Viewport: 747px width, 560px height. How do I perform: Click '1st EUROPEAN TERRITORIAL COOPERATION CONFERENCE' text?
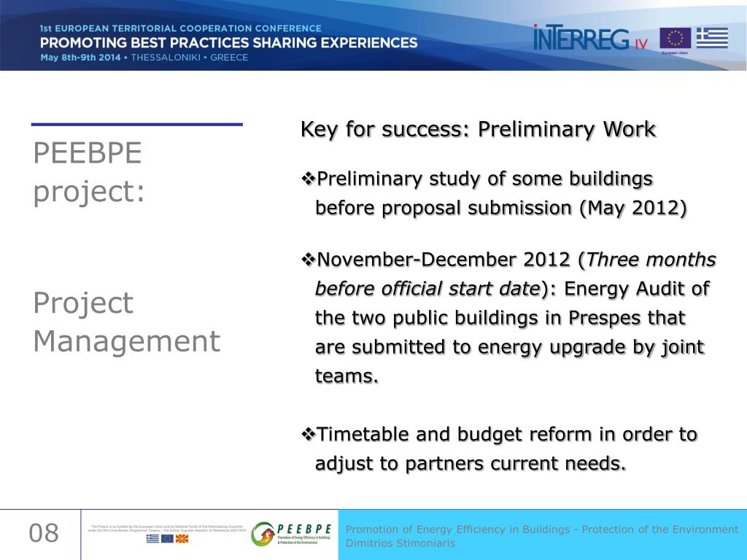point(181,28)
